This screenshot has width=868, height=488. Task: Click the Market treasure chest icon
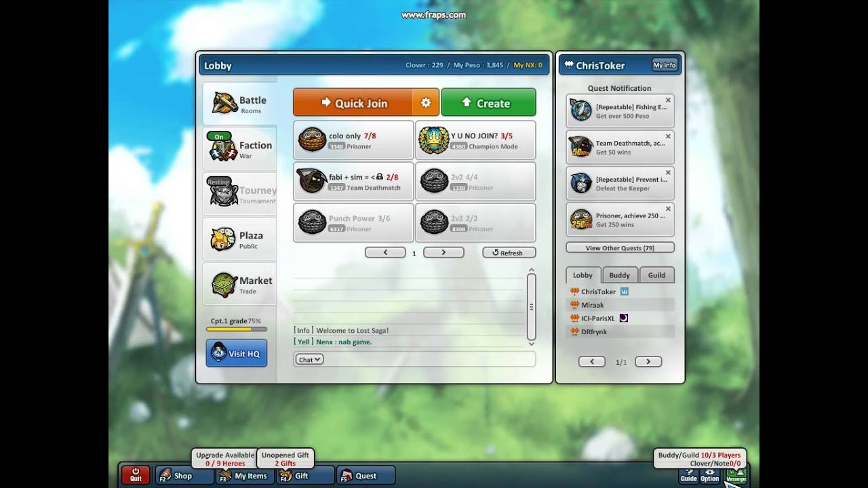pyautogui.click(x=223, y=285)
